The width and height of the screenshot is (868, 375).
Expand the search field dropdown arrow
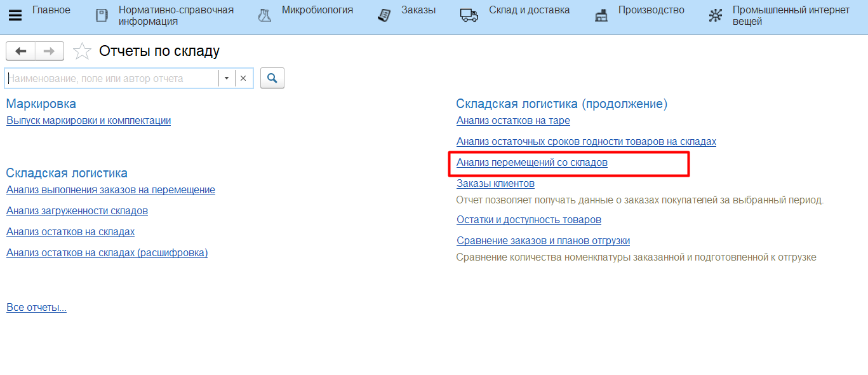coord(227,78)
